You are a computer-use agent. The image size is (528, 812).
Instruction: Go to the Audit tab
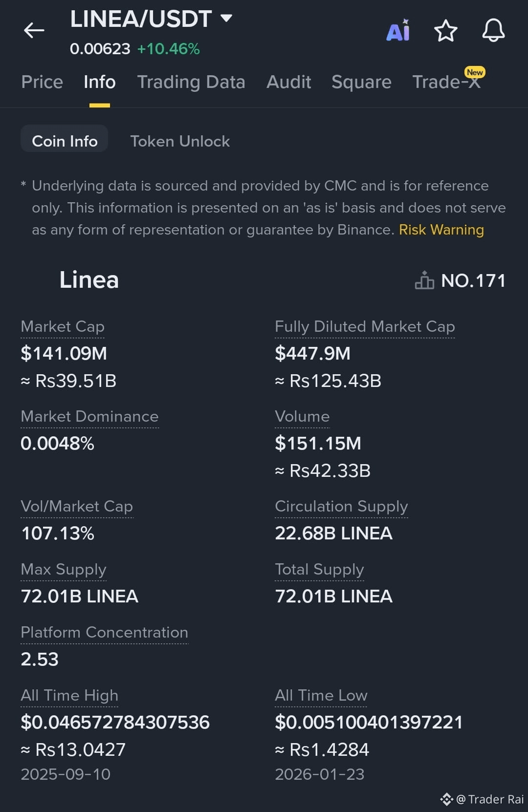[288, 82]
